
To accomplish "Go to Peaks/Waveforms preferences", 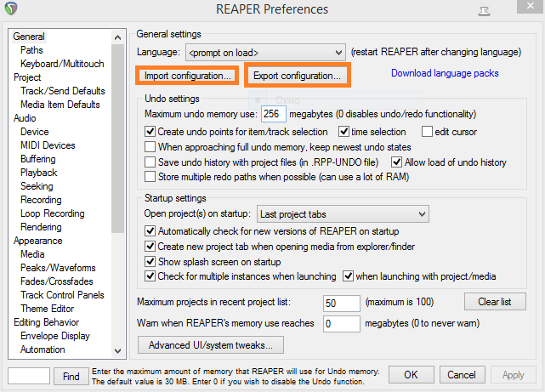I will point(60,268).
